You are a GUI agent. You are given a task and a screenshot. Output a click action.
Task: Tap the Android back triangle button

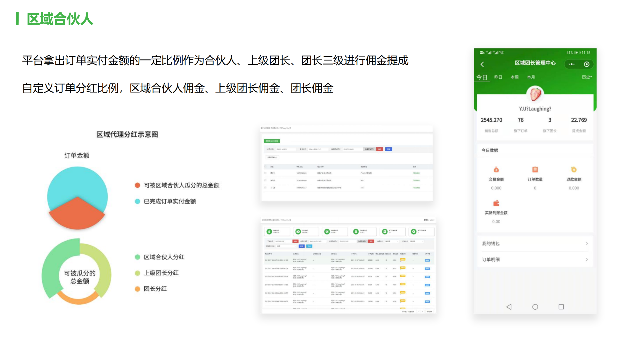pos(509,306)
